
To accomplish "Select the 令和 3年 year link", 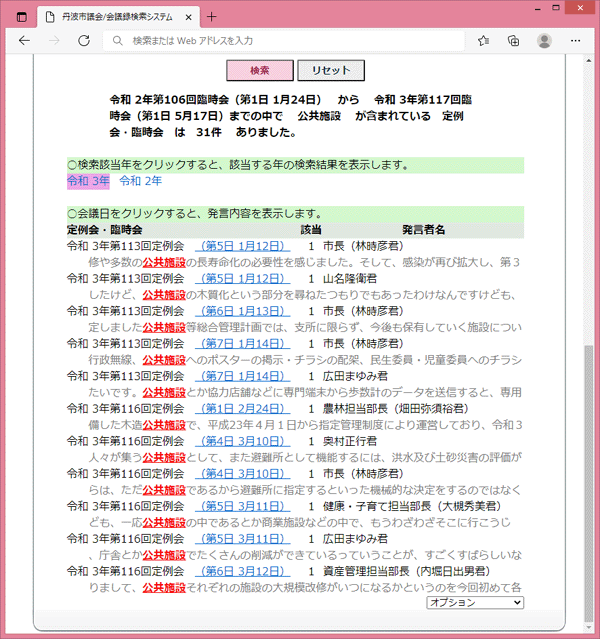I will coord(88,181).
